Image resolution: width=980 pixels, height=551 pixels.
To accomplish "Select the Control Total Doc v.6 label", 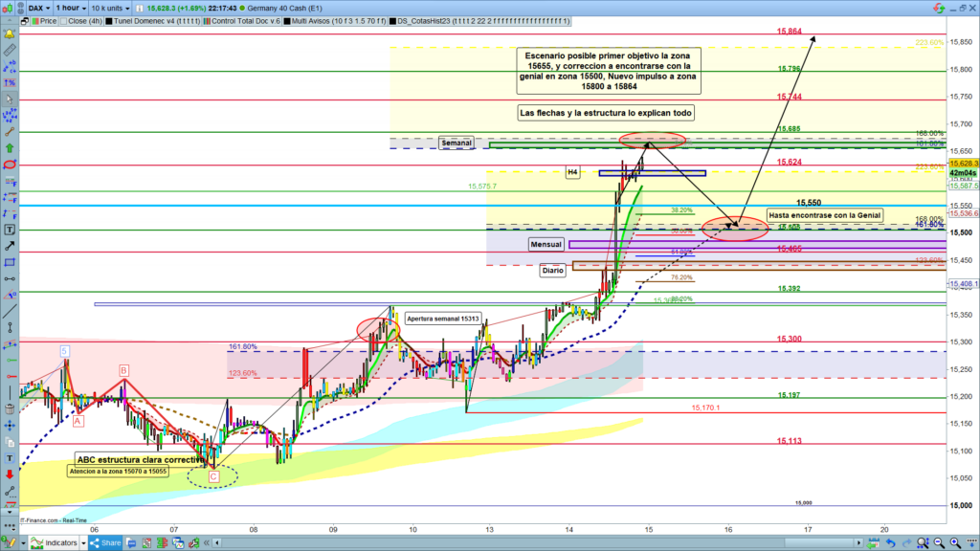I will 243,20.
